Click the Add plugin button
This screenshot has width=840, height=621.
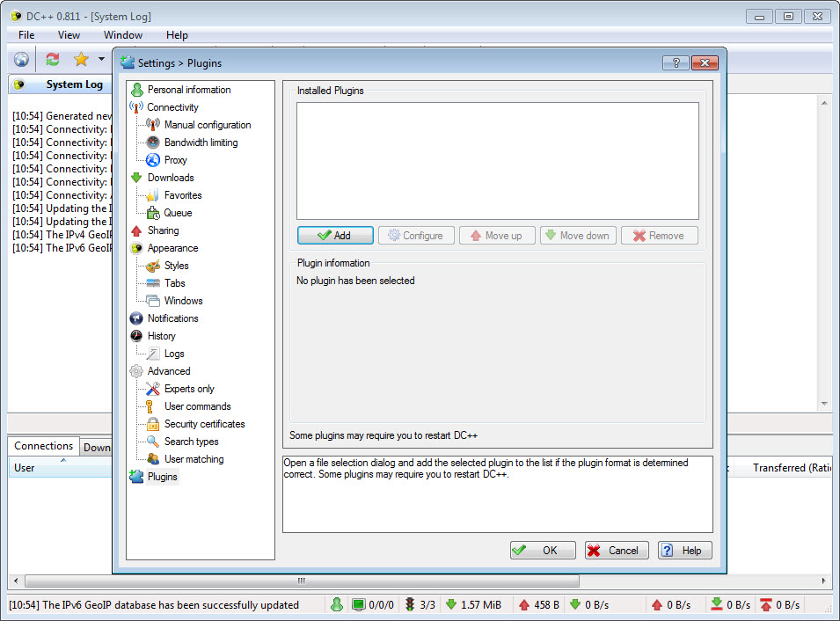335,235
